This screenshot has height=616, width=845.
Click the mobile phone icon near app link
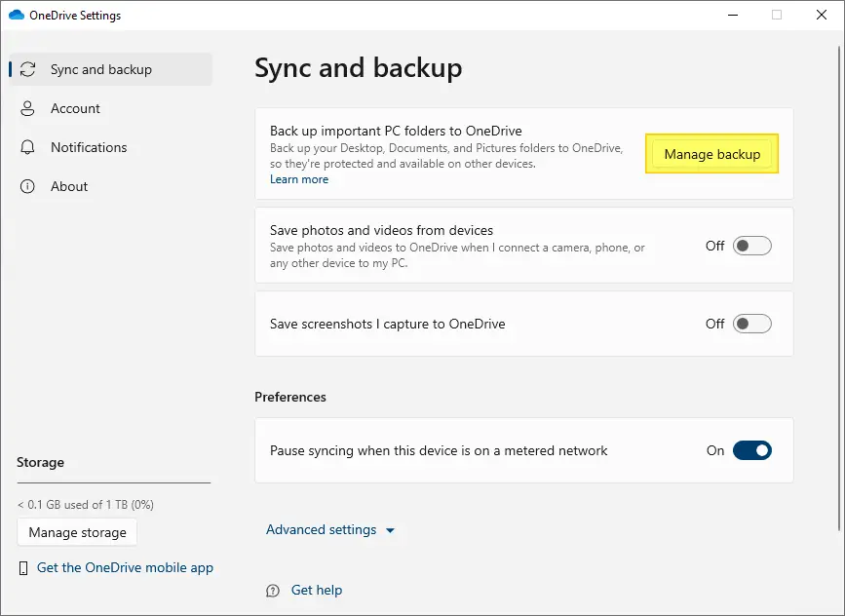click(23, 568)
